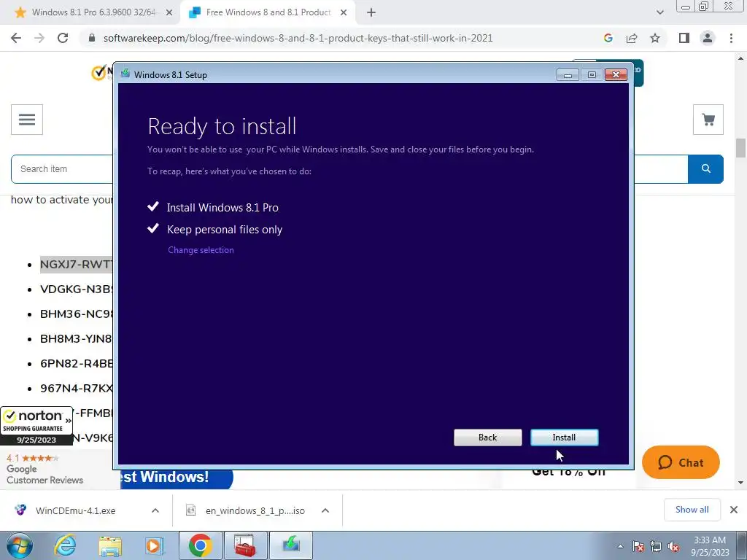The height and width of the screenshot is (560, 747).
Task: Share this page via share icon
Action: pos(632,38)
